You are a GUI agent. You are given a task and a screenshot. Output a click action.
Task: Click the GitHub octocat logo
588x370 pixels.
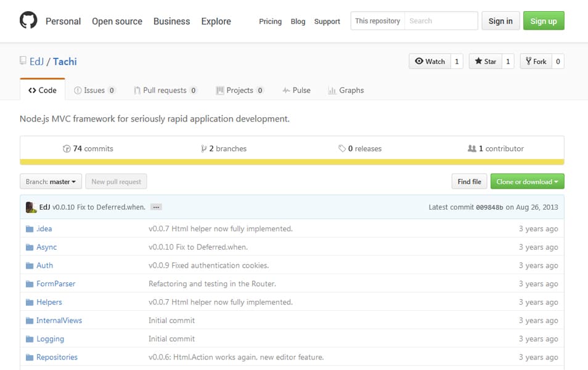pos(28,20)
